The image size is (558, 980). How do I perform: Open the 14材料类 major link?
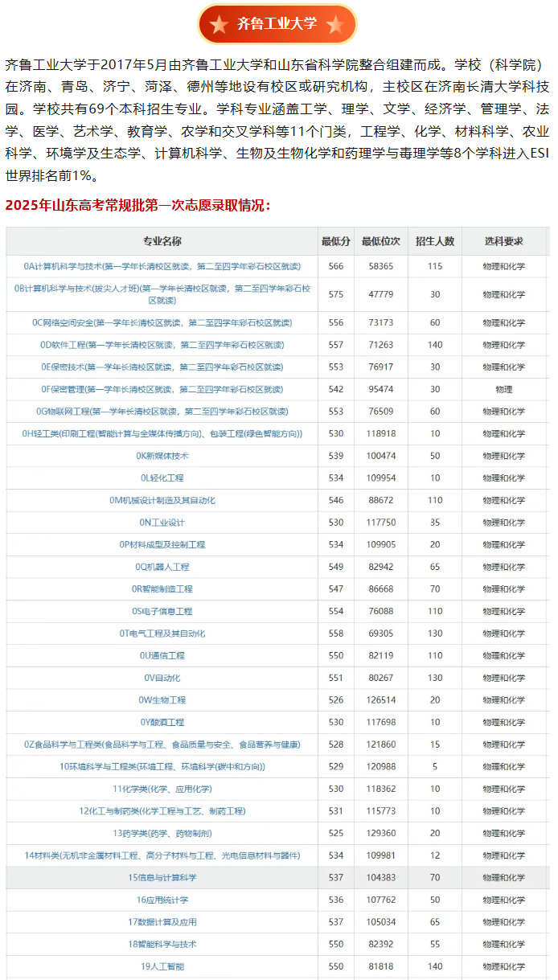click(x=162, y=855)
